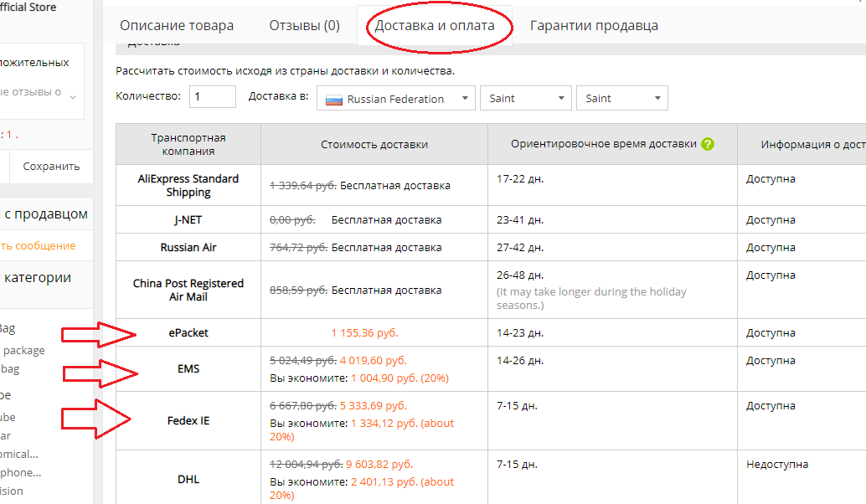Image resolution: width=866 pixels, height=504 pixels.
Task: Click the DHL price 9 603,82 руб.
Action: (x=379, y=465)
